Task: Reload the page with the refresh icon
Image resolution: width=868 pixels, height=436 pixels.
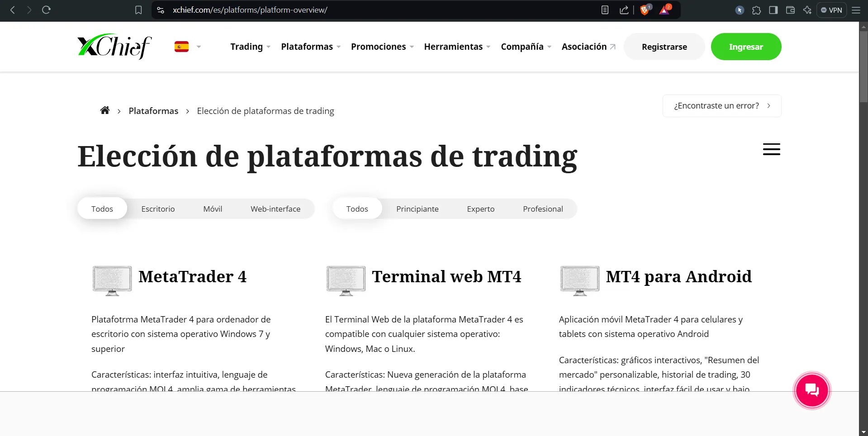Action: tap(46, 10)
